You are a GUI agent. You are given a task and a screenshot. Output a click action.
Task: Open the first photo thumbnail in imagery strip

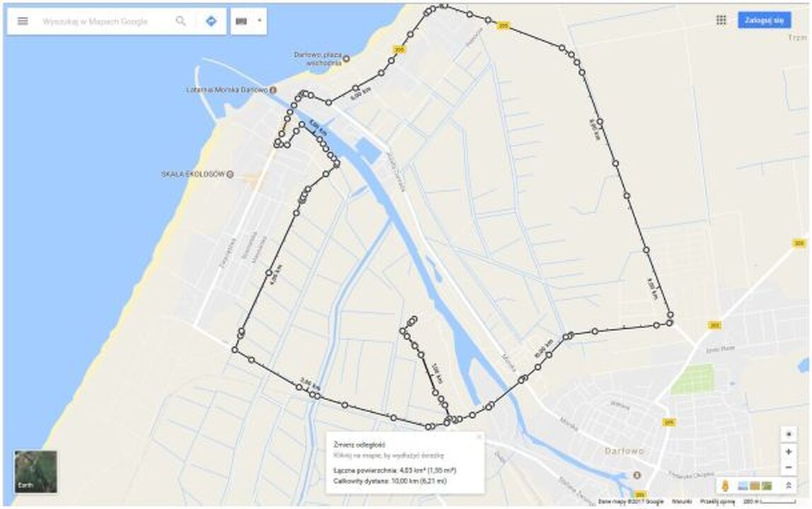click(743, 486)
